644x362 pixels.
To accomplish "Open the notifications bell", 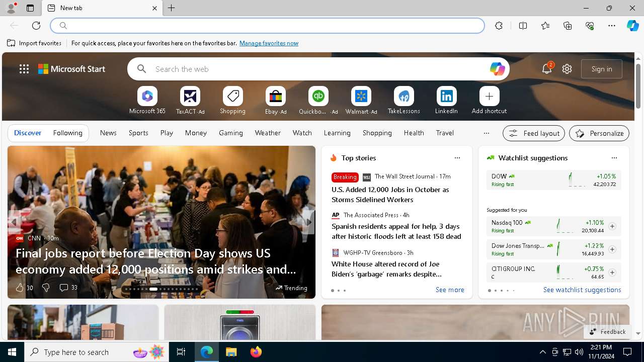I will [x=547, y=69].
